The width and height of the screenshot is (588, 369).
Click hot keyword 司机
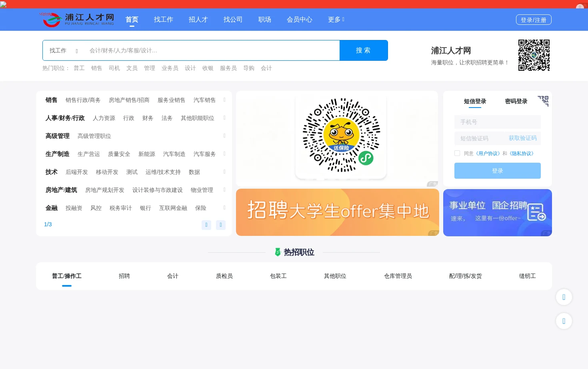coord(114,68)
